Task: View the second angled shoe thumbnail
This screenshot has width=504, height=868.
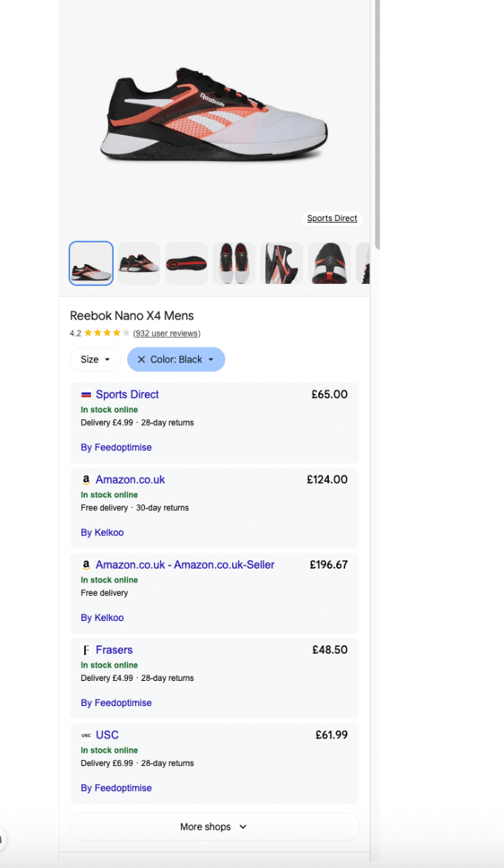Action: pyautogui.click(x=138, y=263)
